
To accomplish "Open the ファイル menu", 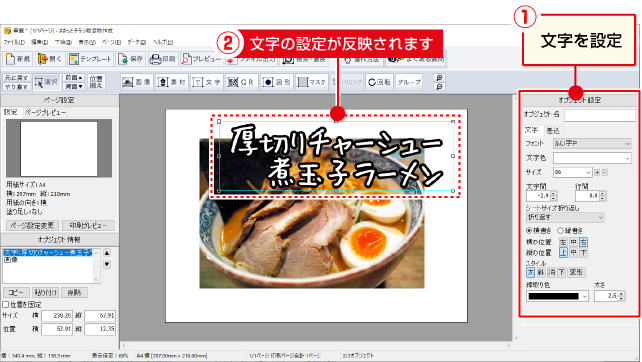I will (x=14, y=42).
